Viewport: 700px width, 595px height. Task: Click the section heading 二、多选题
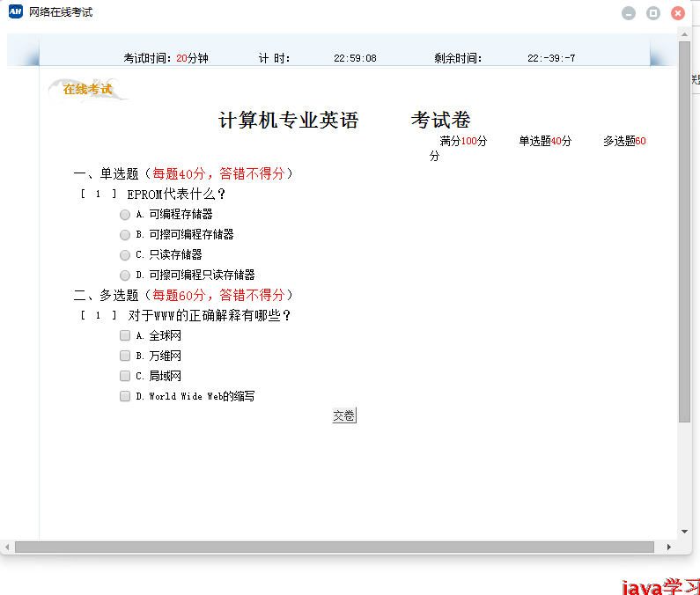tap(107, 295)
